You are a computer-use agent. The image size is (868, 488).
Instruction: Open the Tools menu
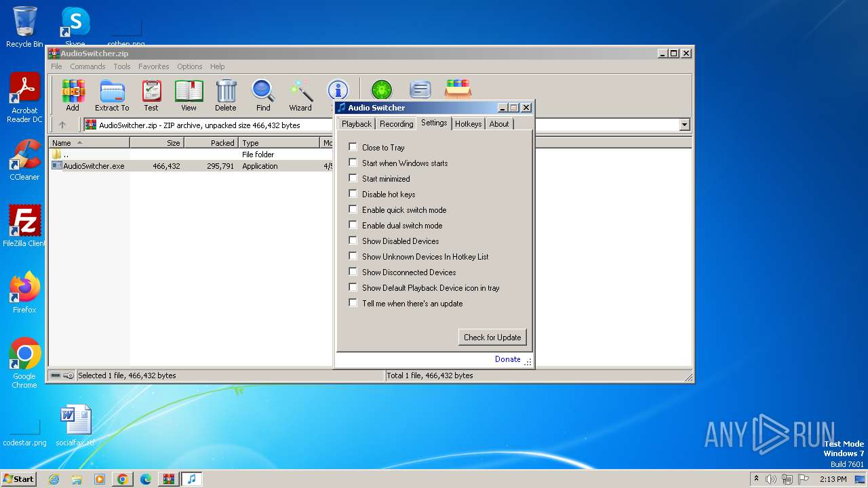(122, 66)
